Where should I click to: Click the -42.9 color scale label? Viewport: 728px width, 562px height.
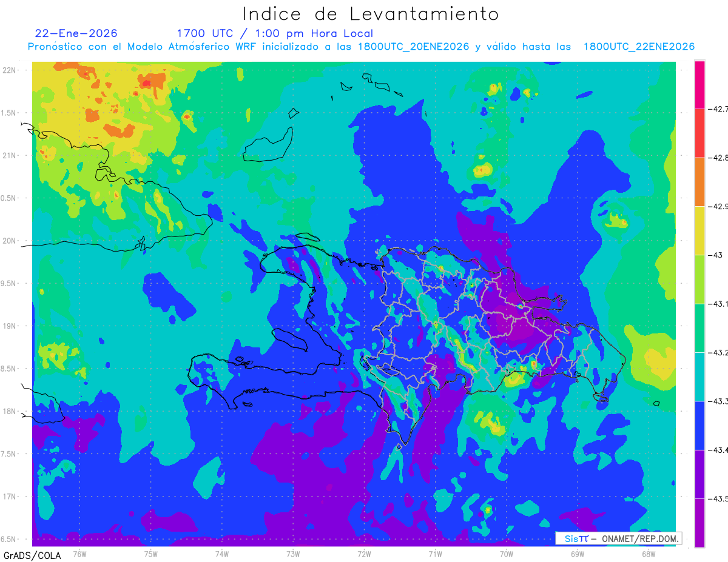[x=718, y=207]
